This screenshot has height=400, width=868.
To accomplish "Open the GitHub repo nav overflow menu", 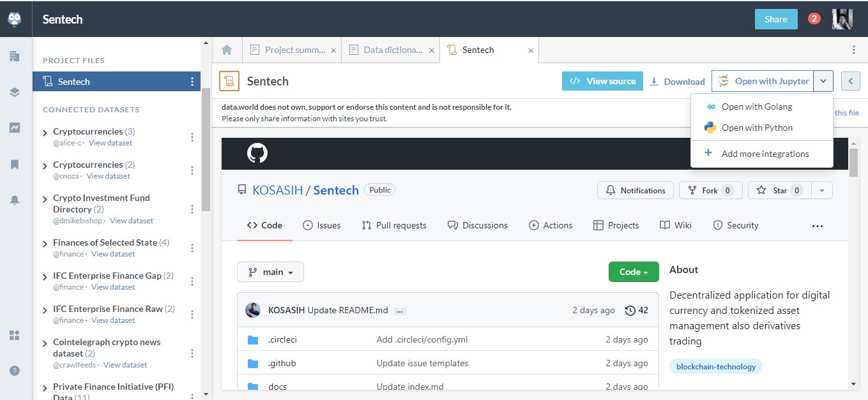I will (x=818, y=226).
